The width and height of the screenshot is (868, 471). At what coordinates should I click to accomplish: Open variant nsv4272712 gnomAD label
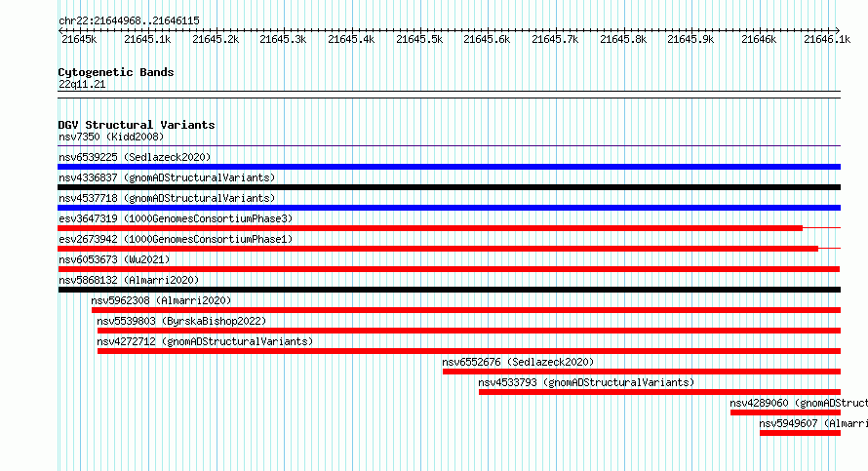click(205, 341)
